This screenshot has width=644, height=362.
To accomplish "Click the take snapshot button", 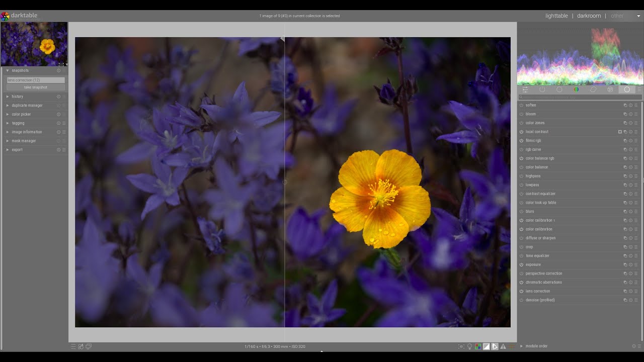I will coord(36,87).
